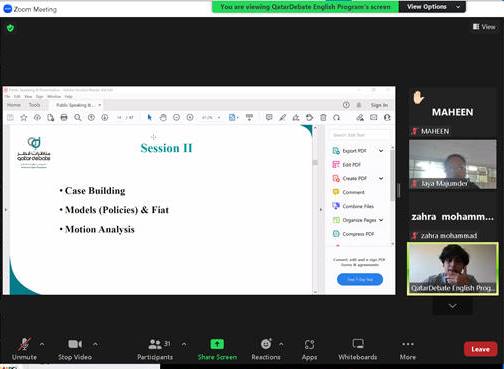The width and height of the screenshot is (504, 369).
Task: Click the upload to cloud icon
Action: click(37, 117)
